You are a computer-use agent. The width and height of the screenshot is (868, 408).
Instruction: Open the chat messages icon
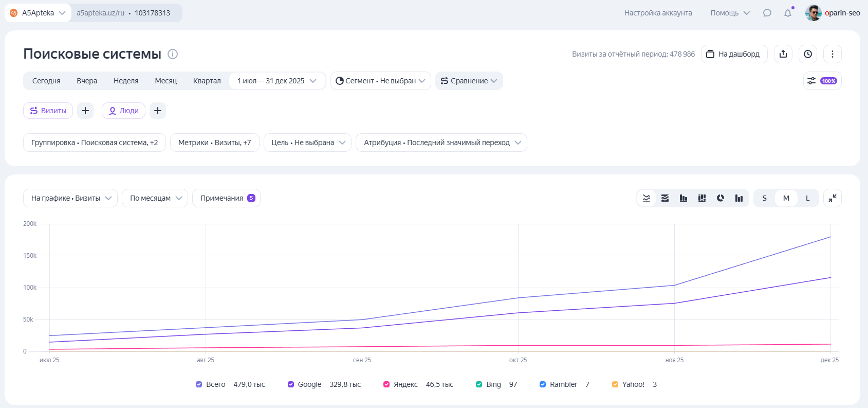767,13
